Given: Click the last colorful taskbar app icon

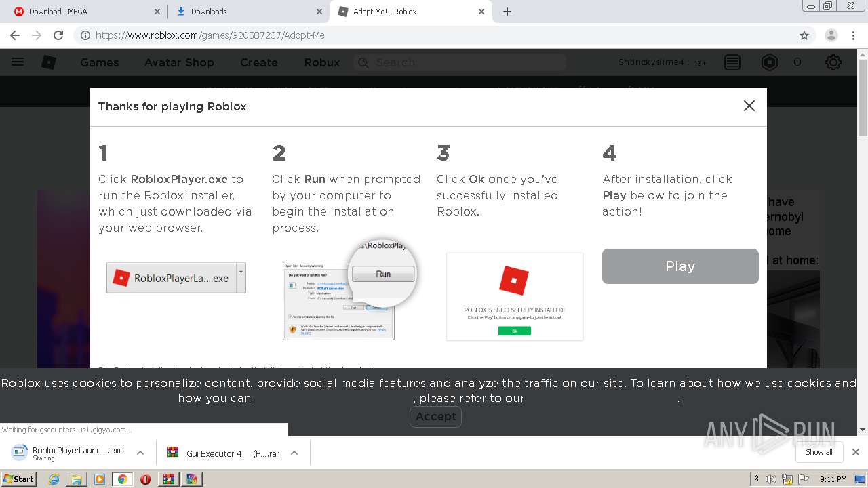Looking at the screenshot, I should 191,479.
